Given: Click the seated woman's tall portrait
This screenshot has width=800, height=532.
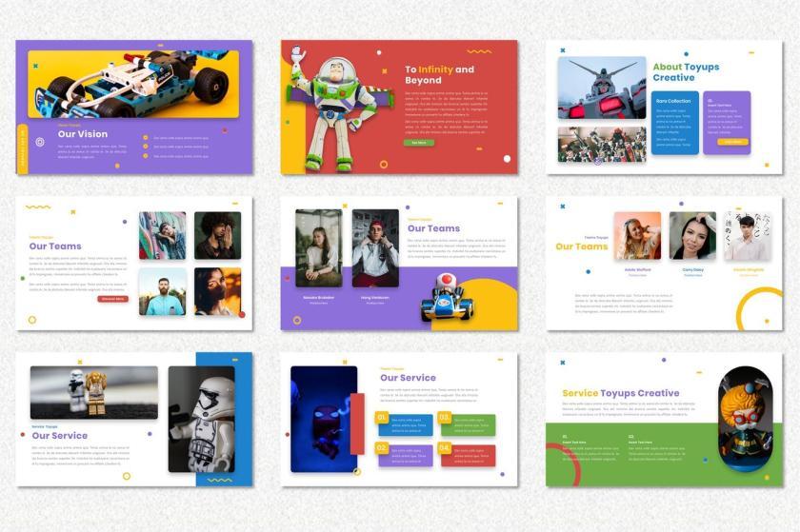Looking at the screenshot, I should [319, 247].
